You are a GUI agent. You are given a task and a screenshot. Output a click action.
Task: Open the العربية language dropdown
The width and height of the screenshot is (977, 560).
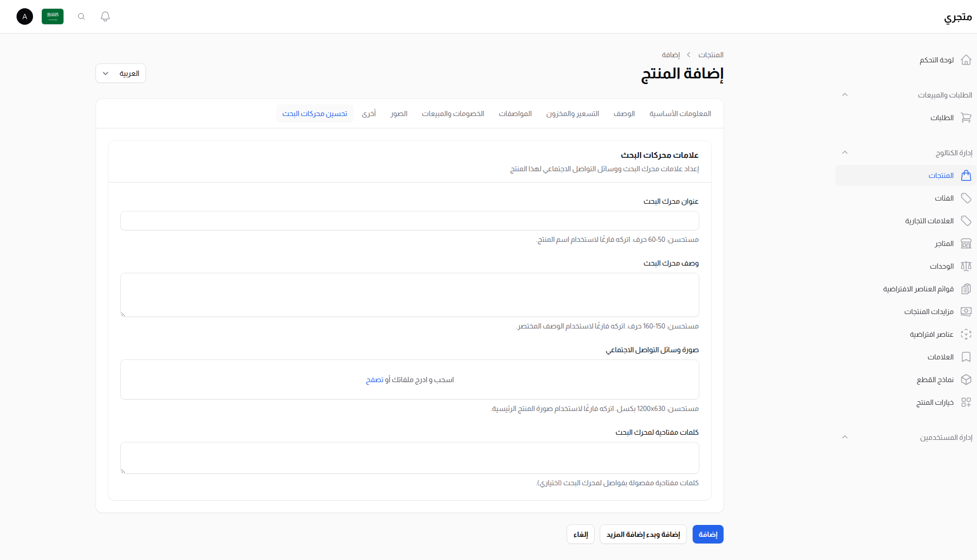pyautogui.click(x=120, y=73)
